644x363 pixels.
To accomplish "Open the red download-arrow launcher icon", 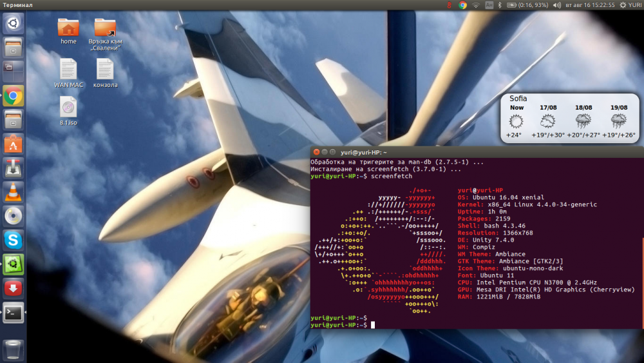I will [13, 288].
